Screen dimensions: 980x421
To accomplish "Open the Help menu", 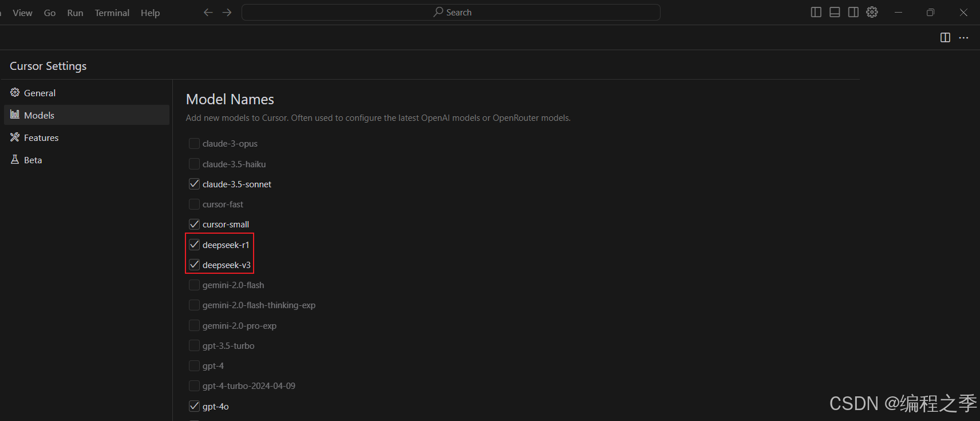I will [151, 13].
